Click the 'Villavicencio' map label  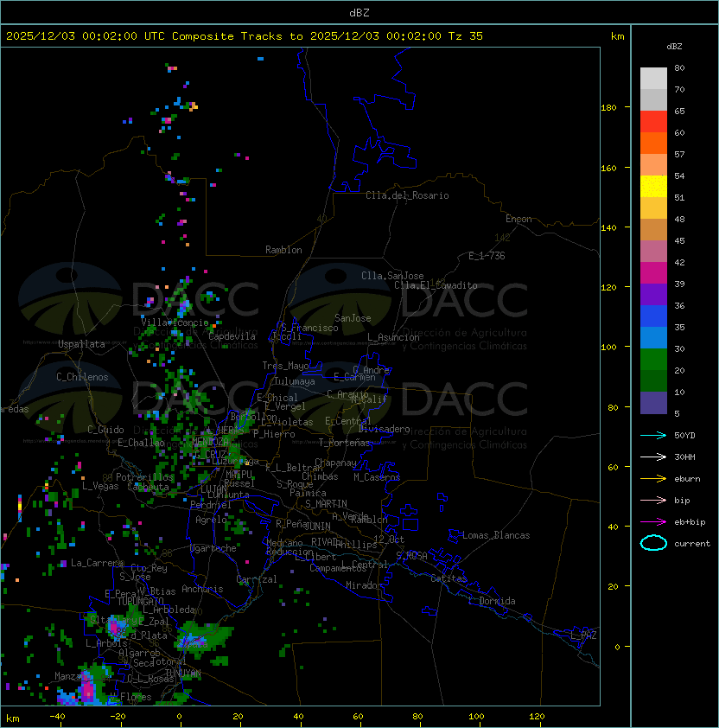pos(175,322)
